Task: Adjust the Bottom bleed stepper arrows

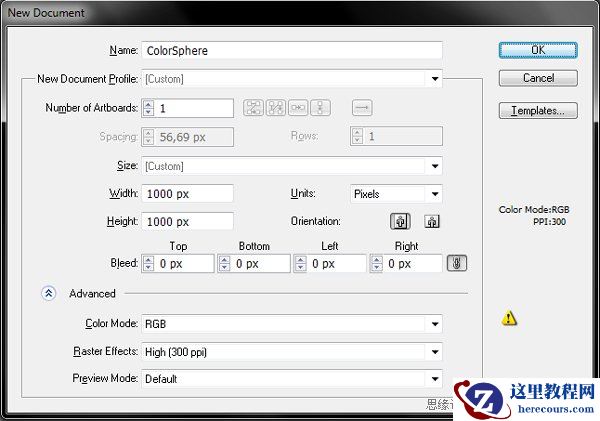Action: tap(224, 264)
